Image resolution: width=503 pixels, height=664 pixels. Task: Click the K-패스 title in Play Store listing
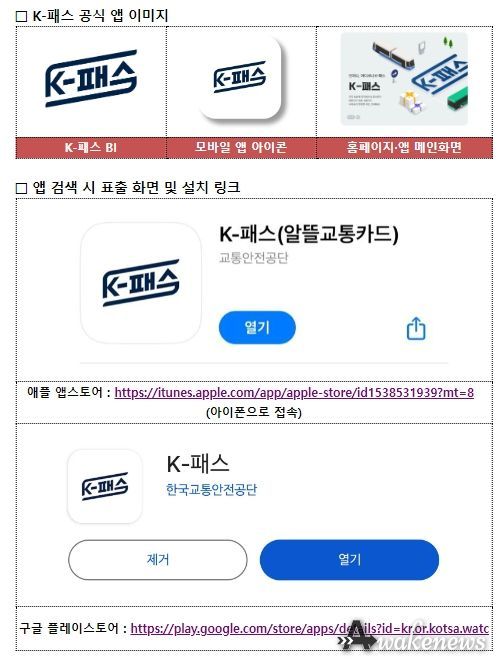coord(198,464)
